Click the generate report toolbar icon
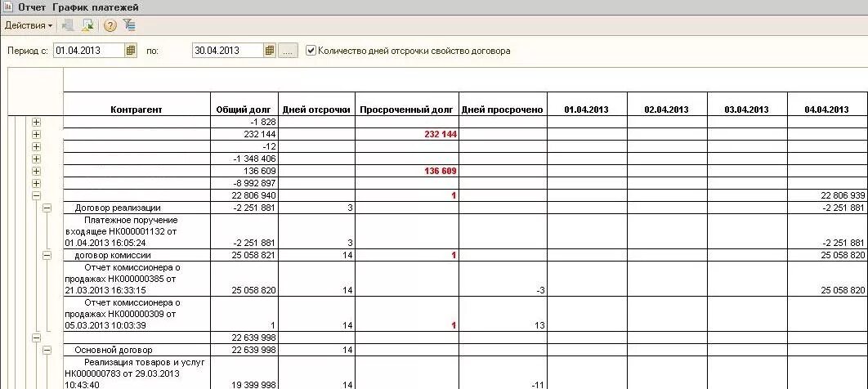 coord(87,25)
